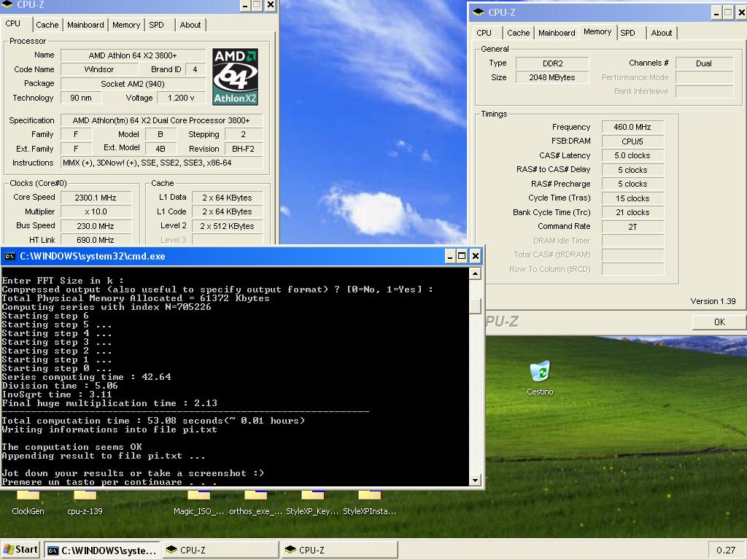747x560 pixels.
Task: Click the taskbar clock showing 0.27
Action: pos(726,550)
